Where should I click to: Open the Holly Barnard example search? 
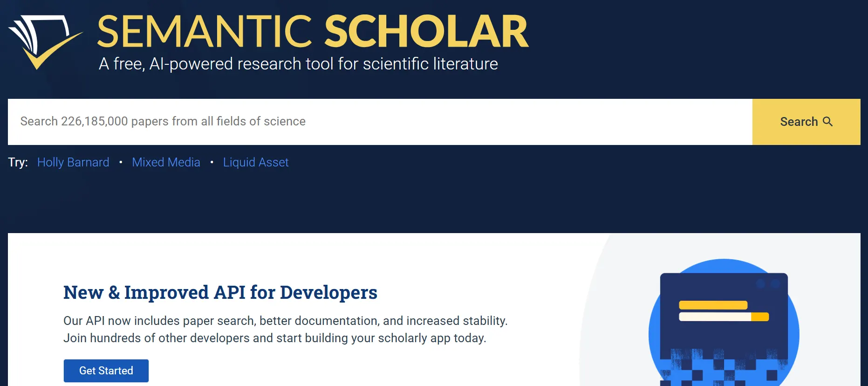pos(73,162)
